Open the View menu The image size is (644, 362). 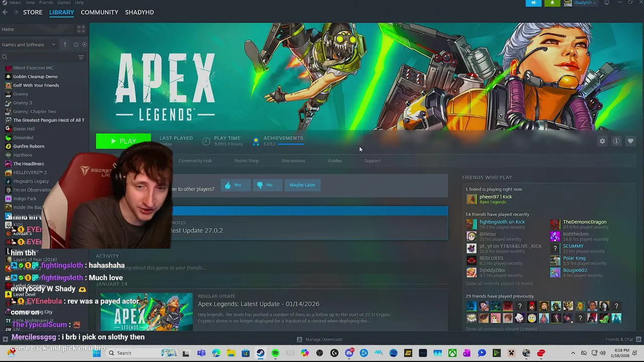[x=30, y=3]
